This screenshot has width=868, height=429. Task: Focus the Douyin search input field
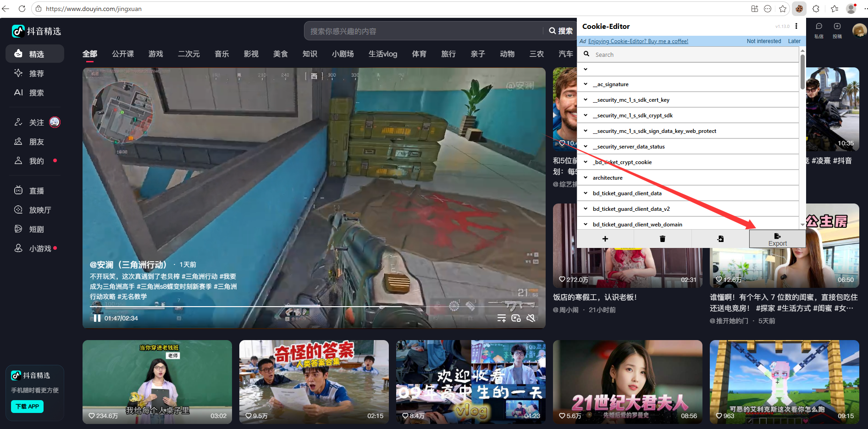424,31
